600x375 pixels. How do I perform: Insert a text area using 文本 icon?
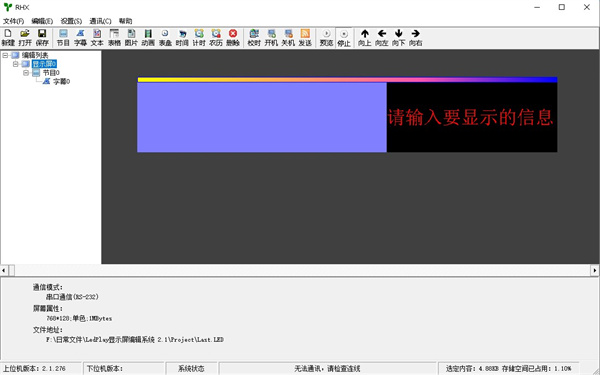pos(97,38)
